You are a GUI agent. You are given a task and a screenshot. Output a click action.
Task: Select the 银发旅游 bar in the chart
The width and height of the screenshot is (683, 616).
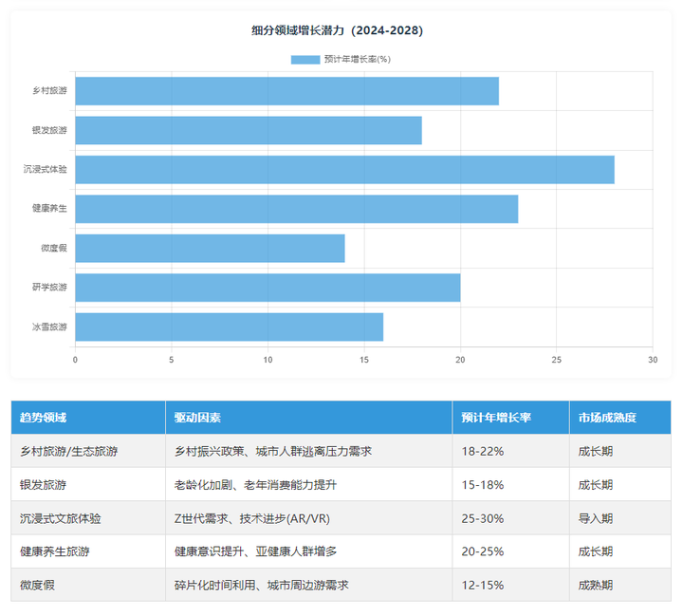click(249, 130)
